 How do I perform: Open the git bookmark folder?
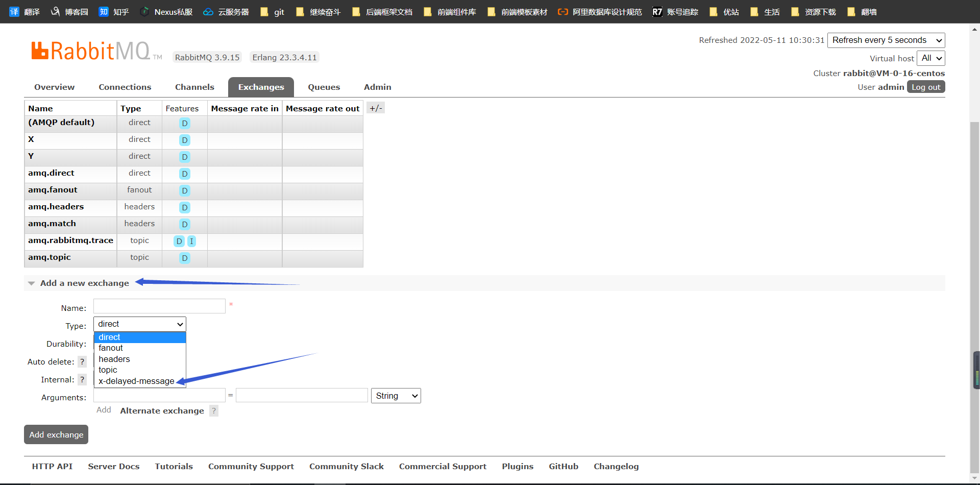pos(272,12)
